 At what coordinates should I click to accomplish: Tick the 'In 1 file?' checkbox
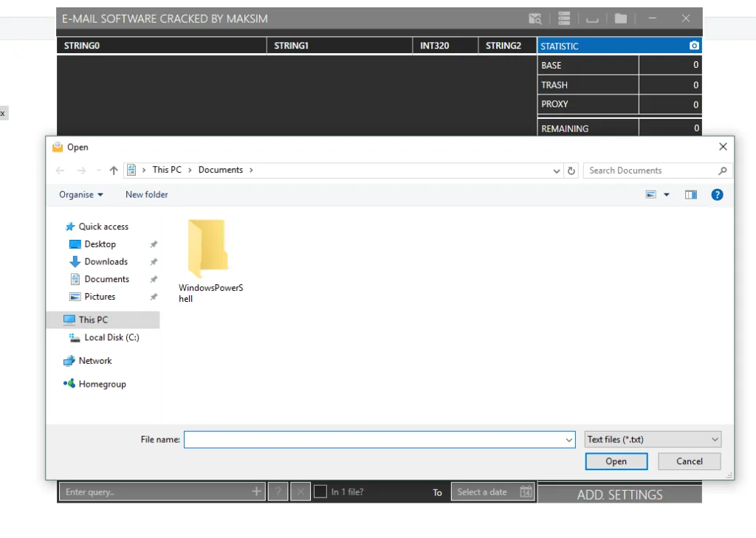pos(320,492)
